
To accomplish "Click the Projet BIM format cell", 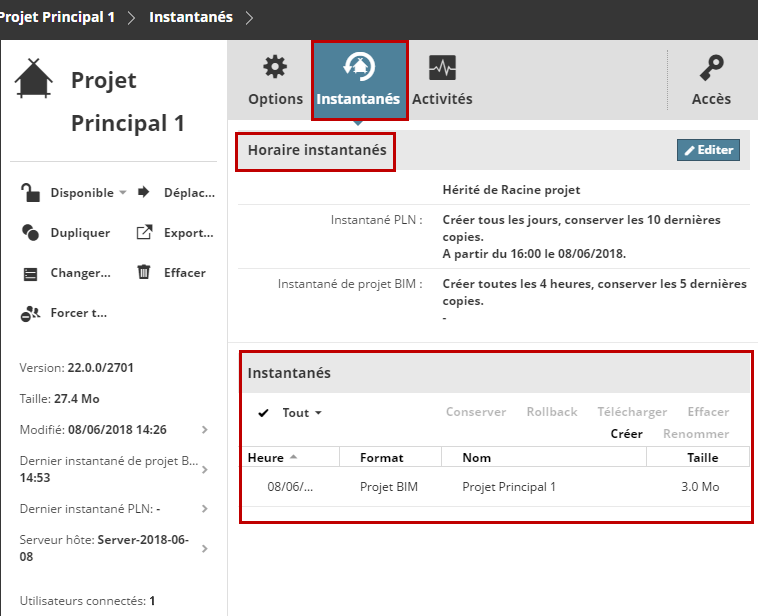I will pyautogui.click(x=389, y=486).
